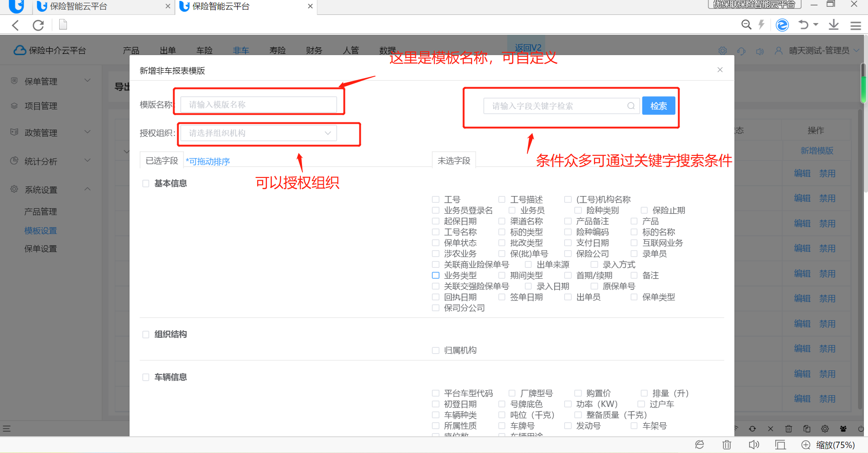This screenshot has height=453, width=868.
Task: Expand the 统计分析 sidebar menu
Action: point(88,160)
